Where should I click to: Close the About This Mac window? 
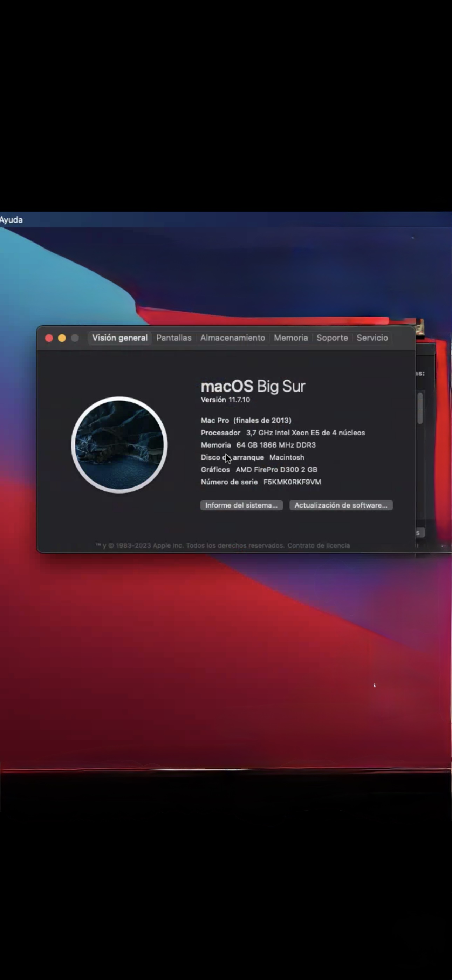(49, 338)
